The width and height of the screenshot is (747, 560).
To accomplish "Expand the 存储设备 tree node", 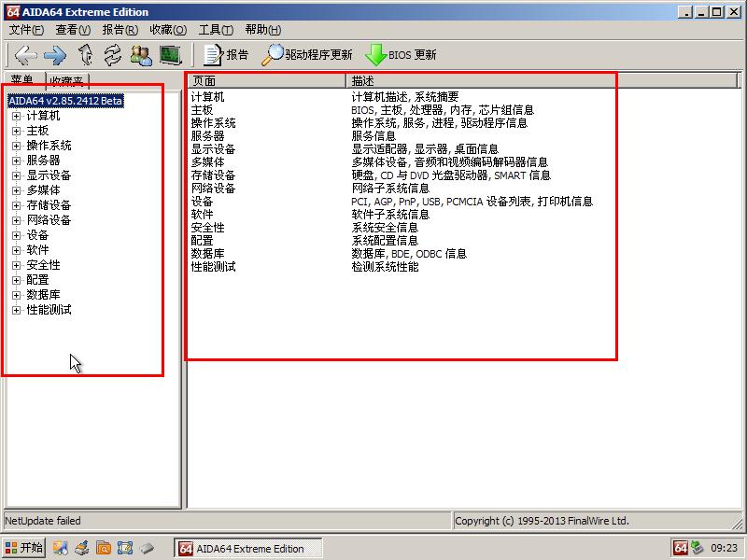I will click(16, 205).
